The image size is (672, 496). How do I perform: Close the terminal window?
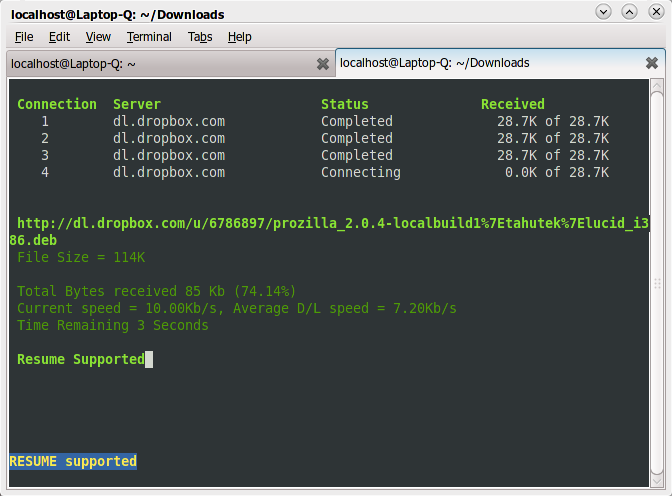[x=654, y=12]
